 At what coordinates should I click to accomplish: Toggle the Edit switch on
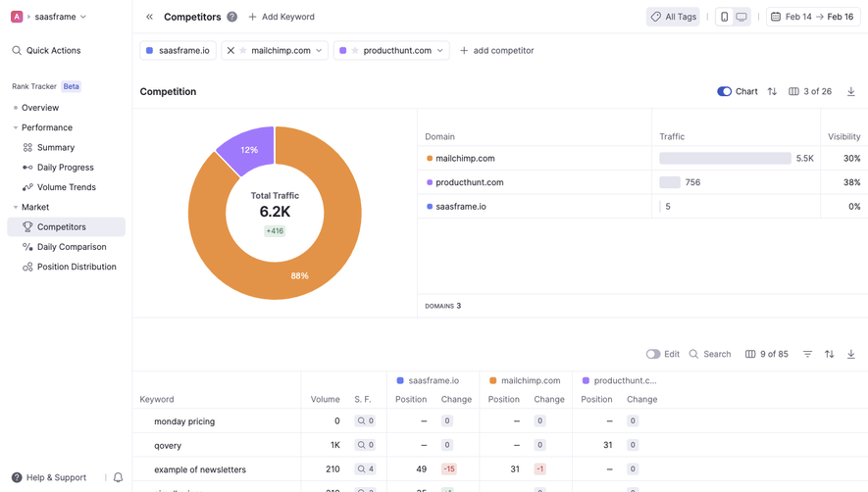[653, 354]
